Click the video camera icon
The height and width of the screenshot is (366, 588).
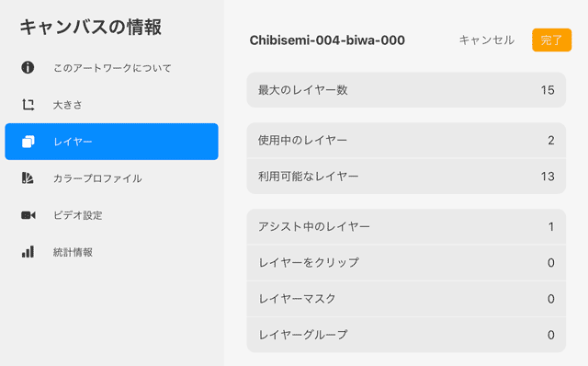click(x=28, y=215)
